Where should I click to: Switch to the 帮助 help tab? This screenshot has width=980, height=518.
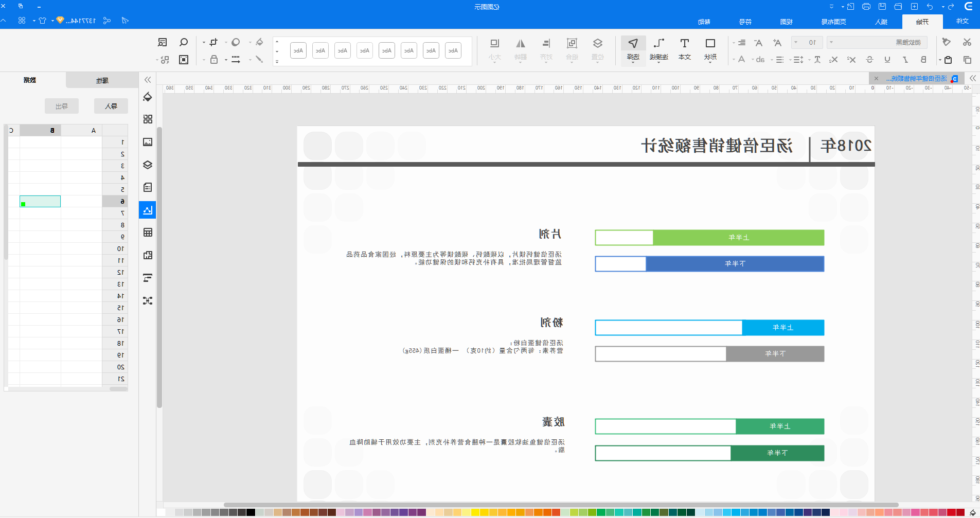(704, 22)
